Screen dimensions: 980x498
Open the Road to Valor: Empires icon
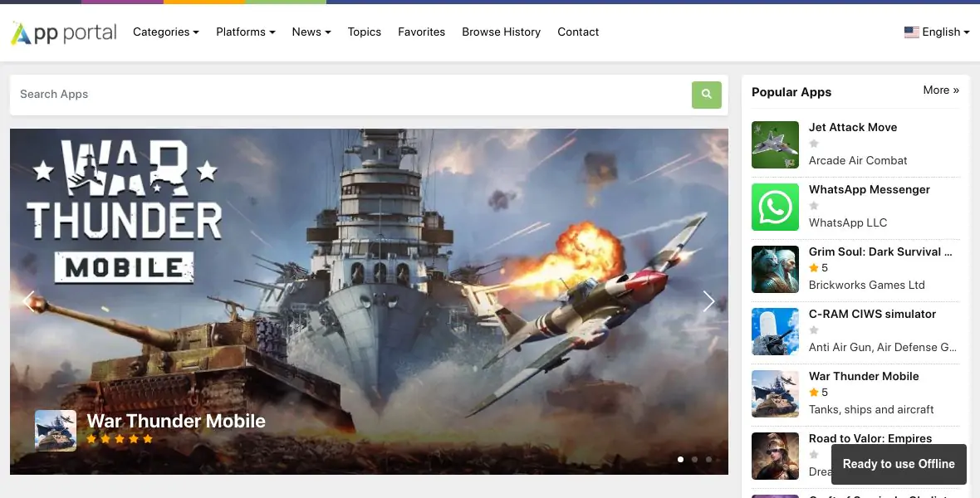[x=775, y=456]
